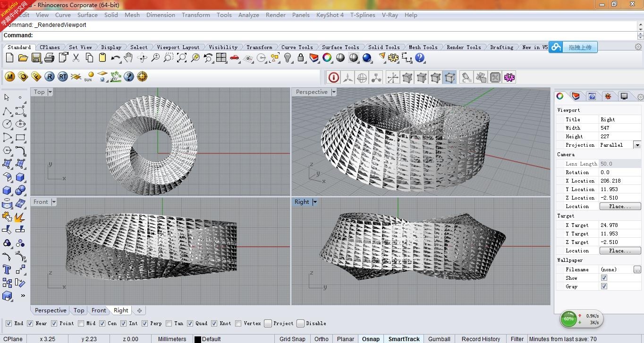Click the blue Help question mark icon
Screen dimensions: 644x343
point(420,58)
